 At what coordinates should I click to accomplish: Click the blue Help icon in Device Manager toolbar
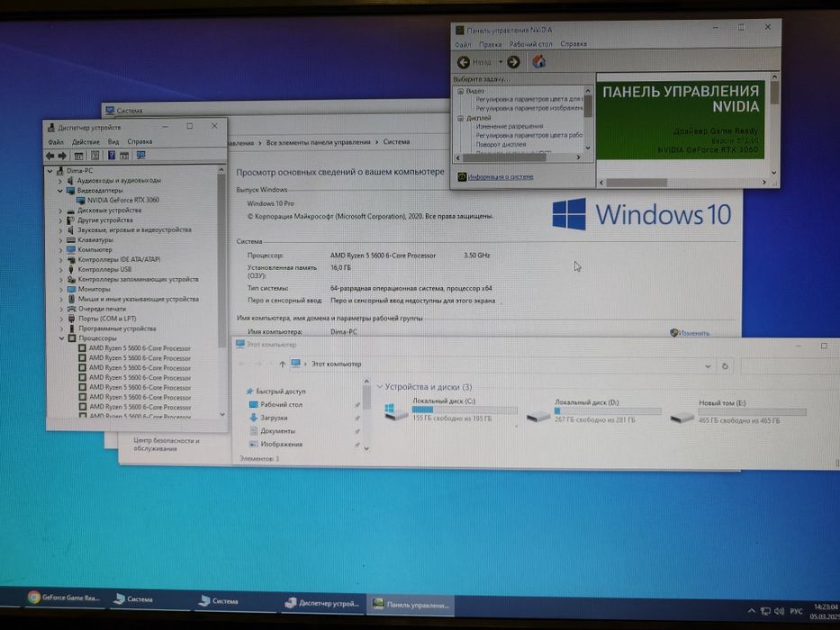111,156
